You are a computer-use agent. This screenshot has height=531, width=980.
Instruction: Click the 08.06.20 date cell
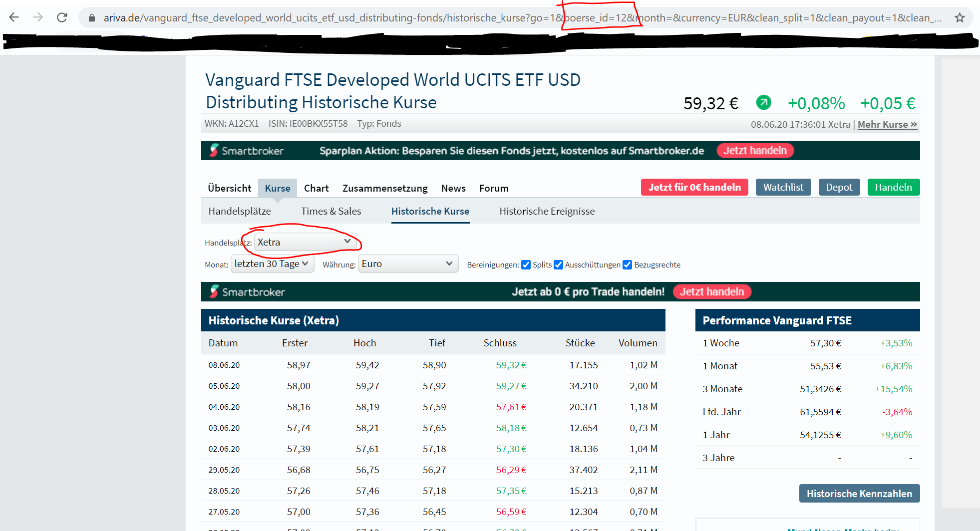(x=224, y=365)
